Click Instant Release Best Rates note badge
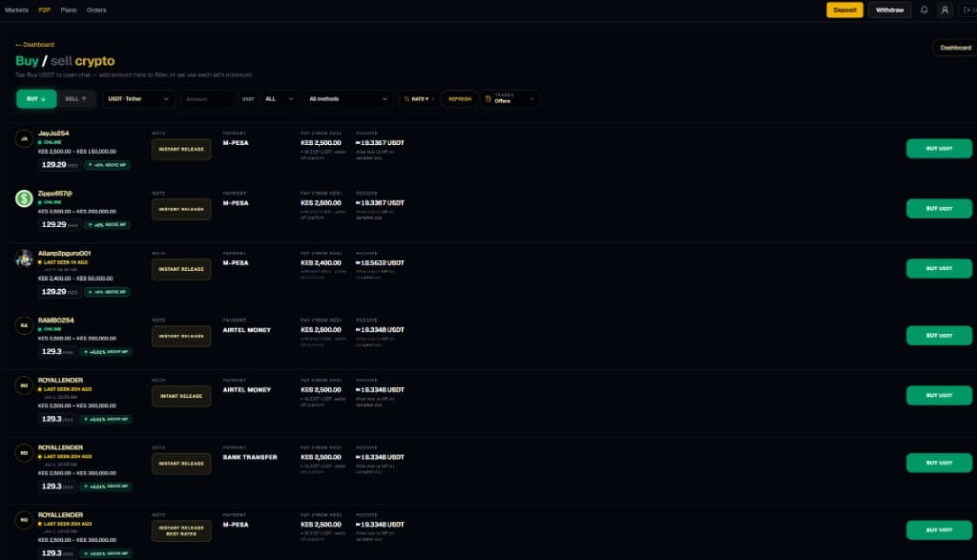 [181, 530]
